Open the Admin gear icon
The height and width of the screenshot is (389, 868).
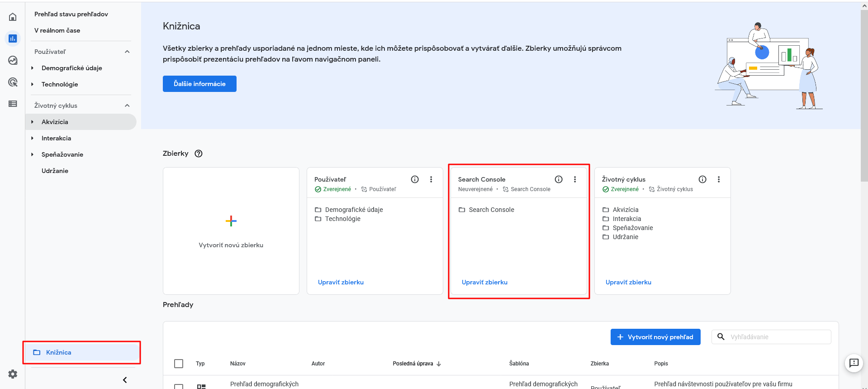coord(13,374)
